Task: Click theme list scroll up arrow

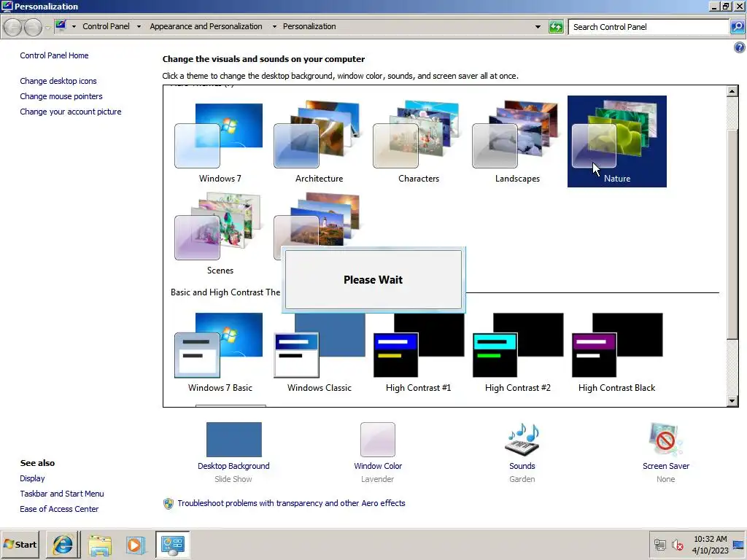Action: 732,91
